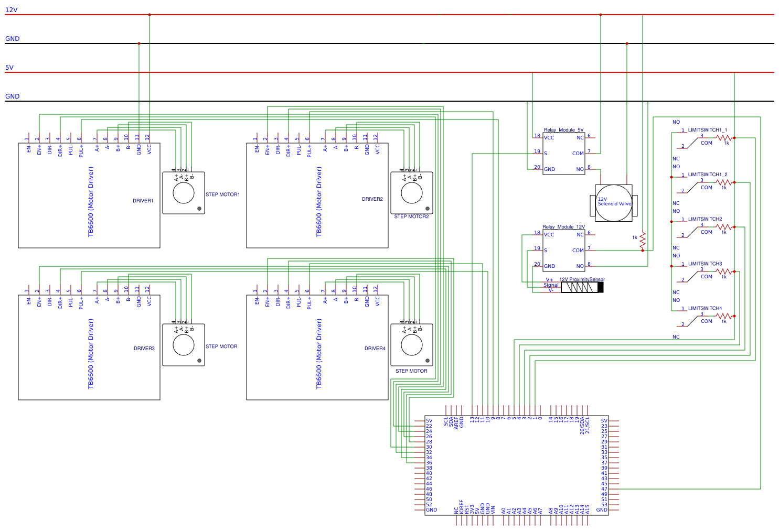The width and height of the screenshot is (779, 532).
Task: Click the Relay_Module_5V title text
Action: pos(563,130)
